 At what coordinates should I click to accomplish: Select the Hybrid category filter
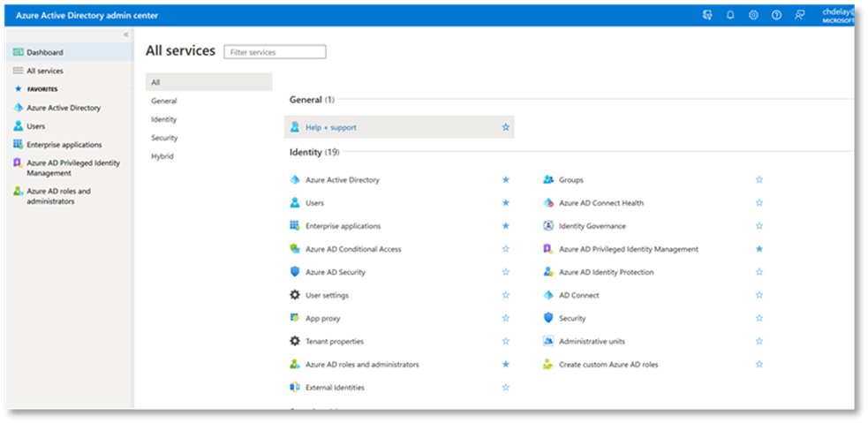[x=162, y=156]
